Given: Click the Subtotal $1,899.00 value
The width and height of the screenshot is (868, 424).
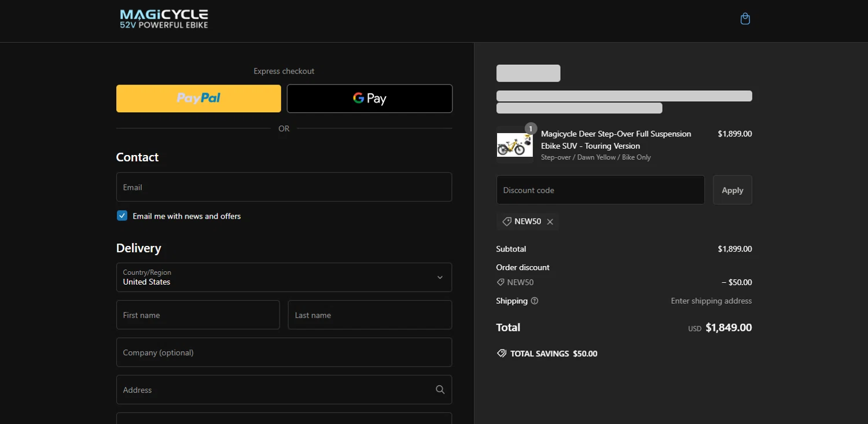Looking at the screenshot, I should [735, 249].
